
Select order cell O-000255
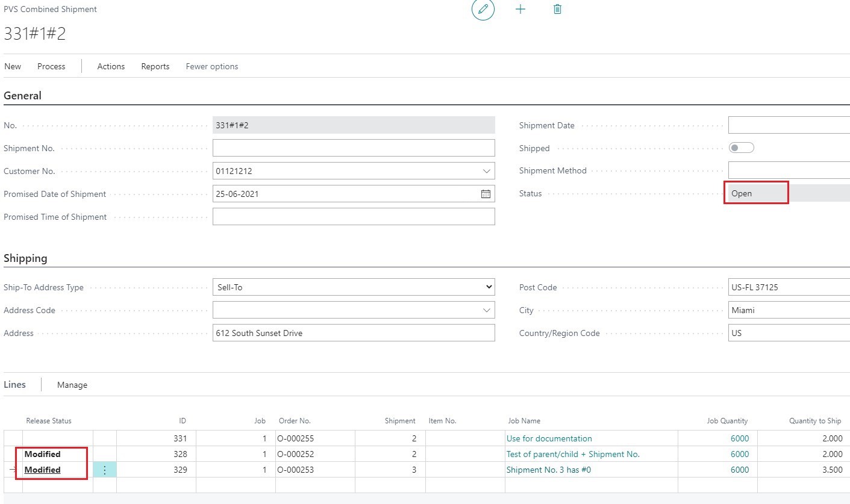(315, 438)
